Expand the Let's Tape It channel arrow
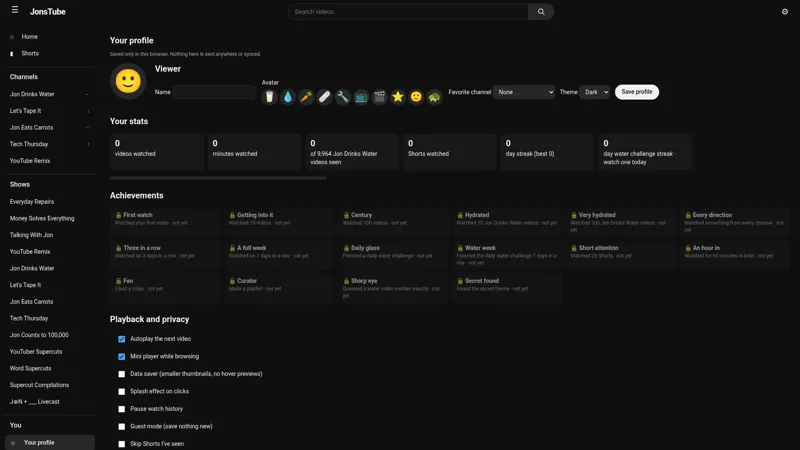 click(x=88, y=111)
